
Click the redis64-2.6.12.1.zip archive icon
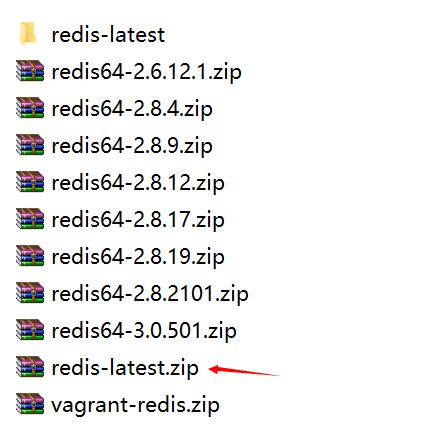(30, 70)
